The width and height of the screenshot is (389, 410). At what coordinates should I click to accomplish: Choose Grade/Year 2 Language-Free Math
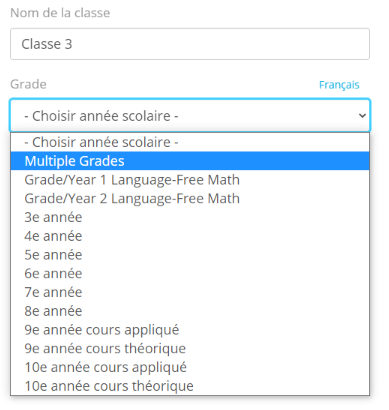tap(190, 198)
